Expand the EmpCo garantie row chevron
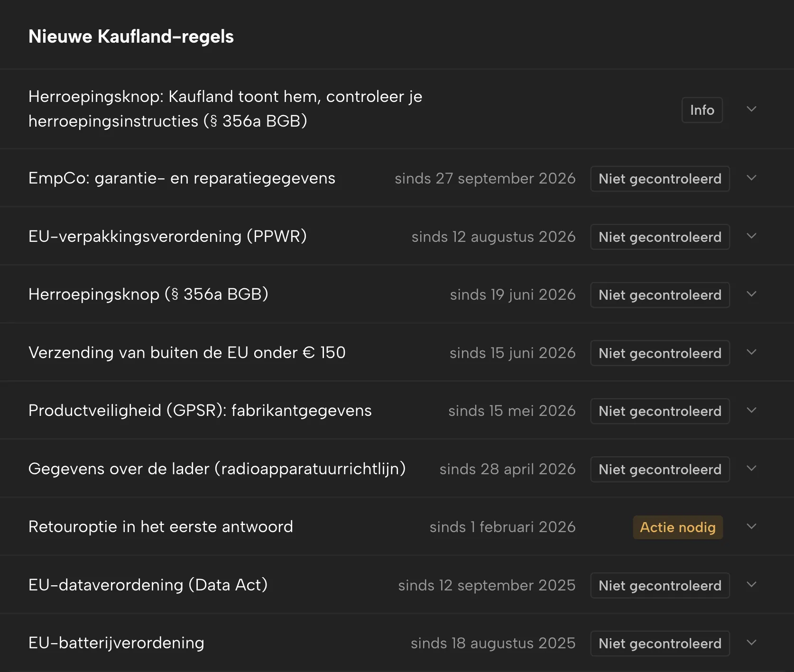Image resolution: width=794 pixels, height=672 pixels. (x=751, y=178)
